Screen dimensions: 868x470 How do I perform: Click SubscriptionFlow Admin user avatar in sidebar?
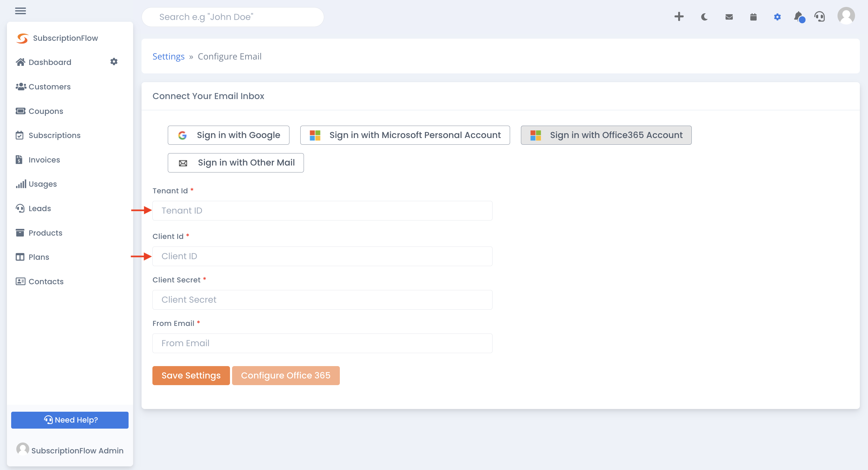[23, 449]
